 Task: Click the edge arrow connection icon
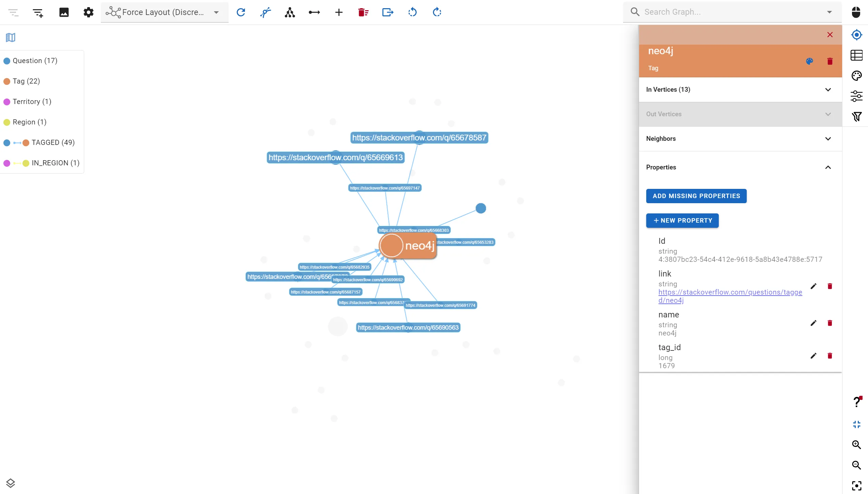point(314,12)
